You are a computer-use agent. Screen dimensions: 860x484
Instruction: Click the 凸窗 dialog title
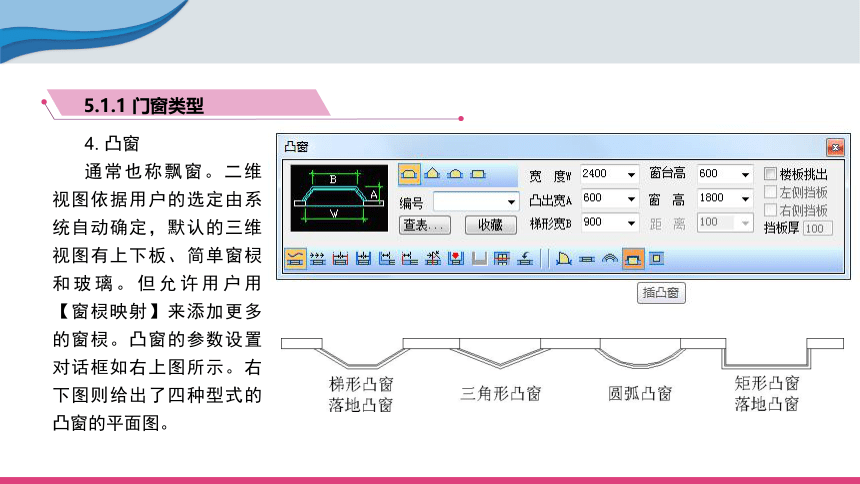pos(297,147)
